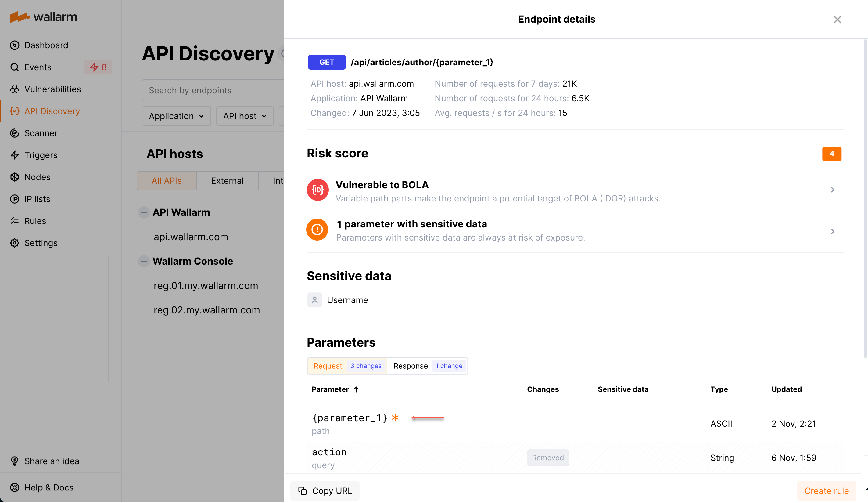Click the Help & Docs lifebuoy icon

click(14, 488)
